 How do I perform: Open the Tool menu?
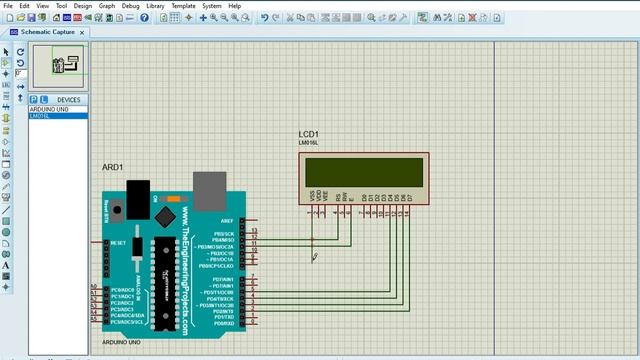click(61, 6)
